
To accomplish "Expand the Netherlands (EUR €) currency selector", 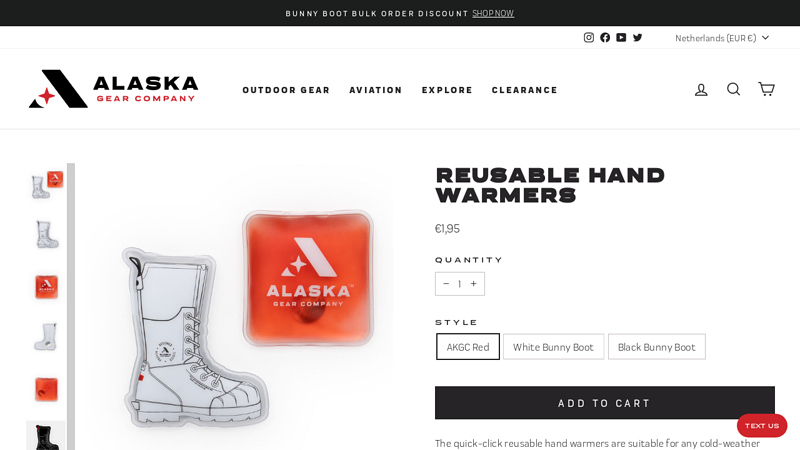I will 721,38.
